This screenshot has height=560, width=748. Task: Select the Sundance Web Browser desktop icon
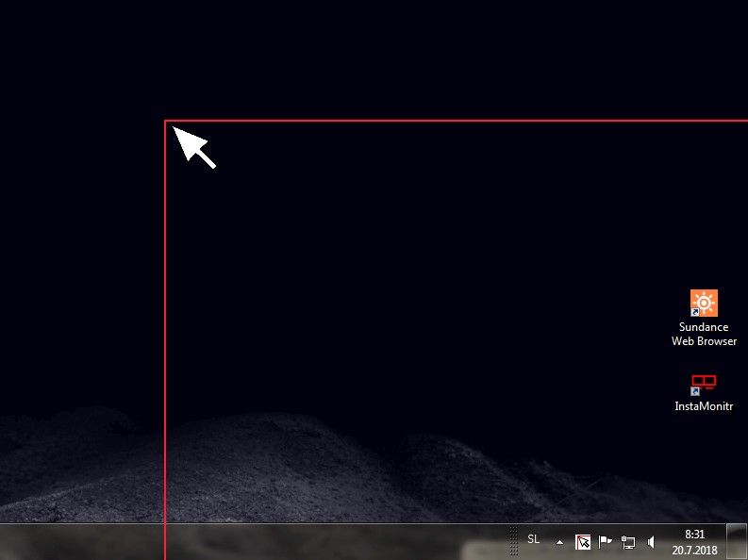pyautogui.click(x=704, y=304)
